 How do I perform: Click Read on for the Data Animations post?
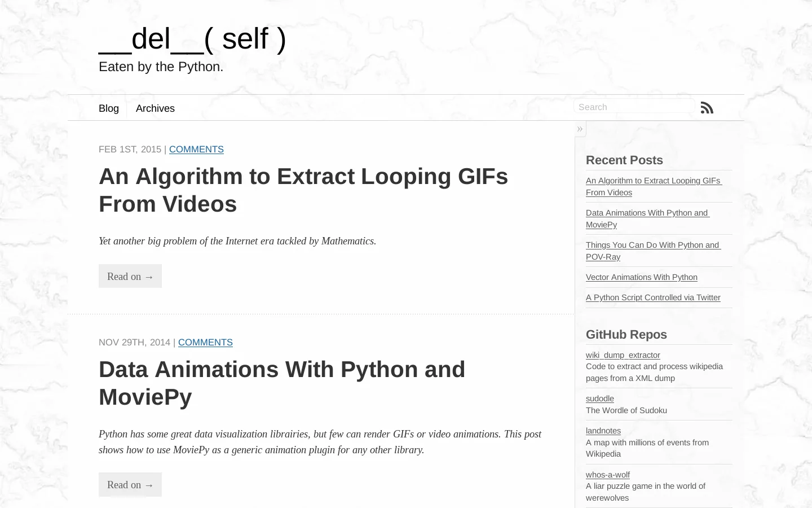(x=130, y=484)
